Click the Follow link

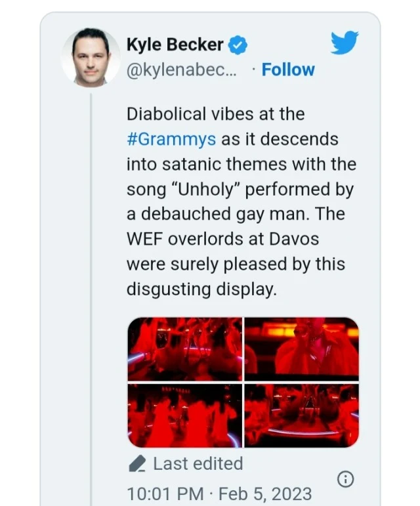click(x=288, y=70)
